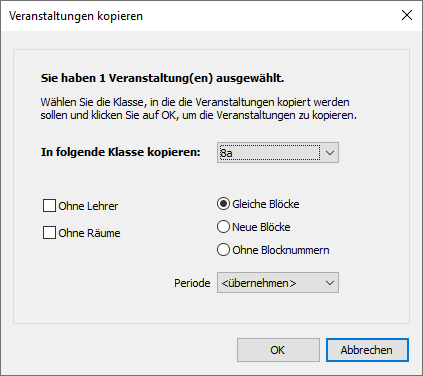This screenshot has width=423, height=376.
Task: Toggle Ohne Räume via its label text
Action: [x=89, y=233]
